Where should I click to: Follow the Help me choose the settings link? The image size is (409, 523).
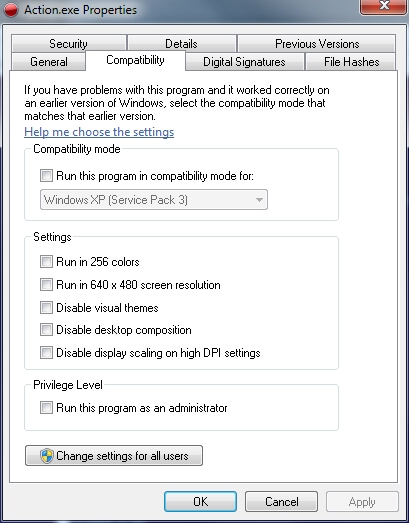coord(99,132)
